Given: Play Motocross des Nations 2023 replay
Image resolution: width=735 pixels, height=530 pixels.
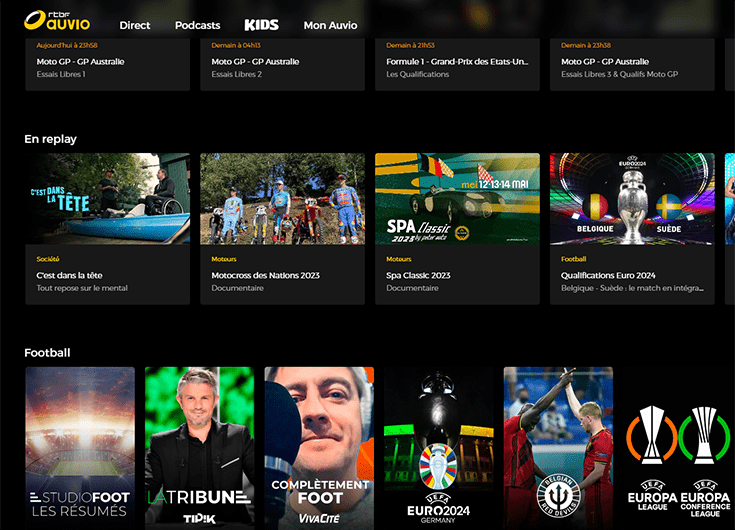Looking at the screenshot, I should (x=283, y=199).
